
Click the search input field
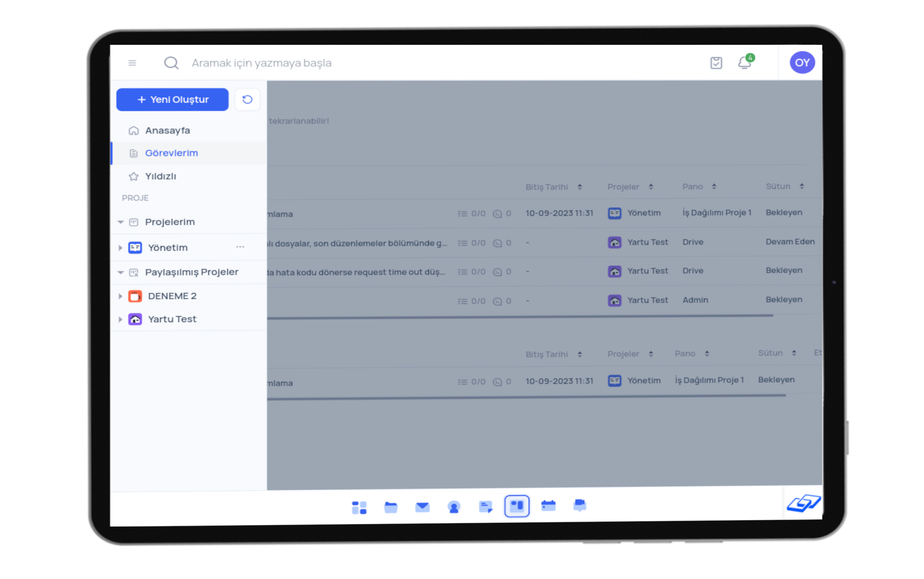tap(345, 63)
